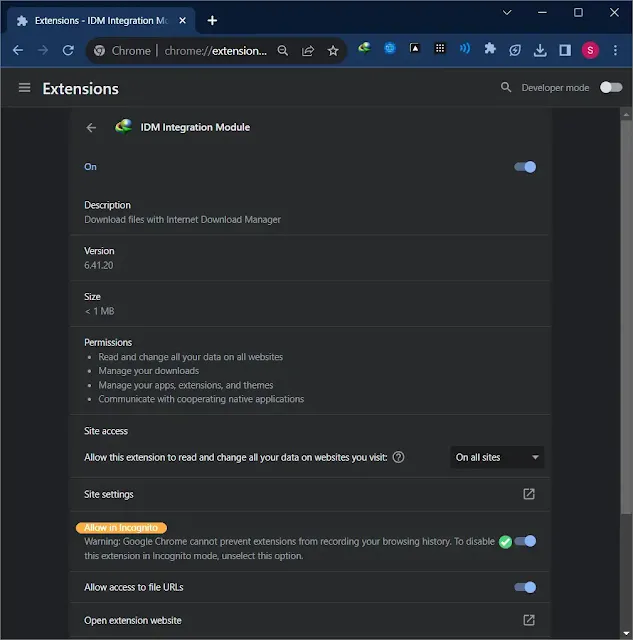Click the blue sound waves extension icon
Image resolution: width=633 pixels, height=640 pixels.
pyautogui.click(x=464, y=49)
